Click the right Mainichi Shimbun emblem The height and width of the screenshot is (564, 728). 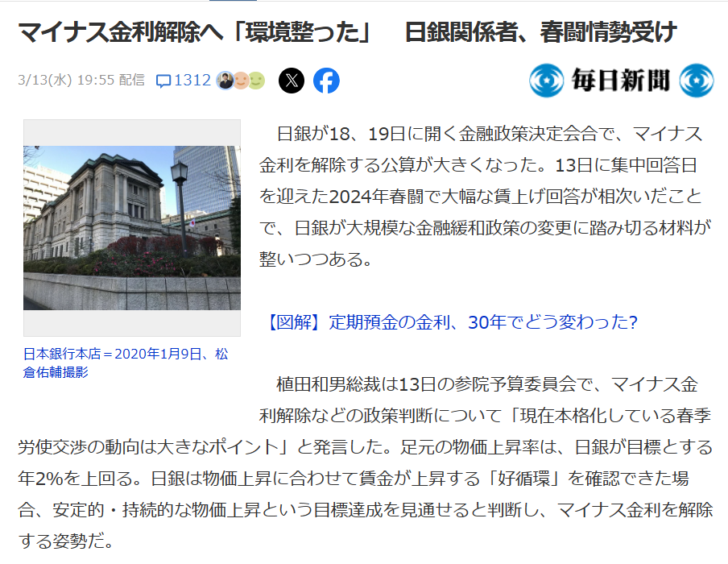click(697, 81)
